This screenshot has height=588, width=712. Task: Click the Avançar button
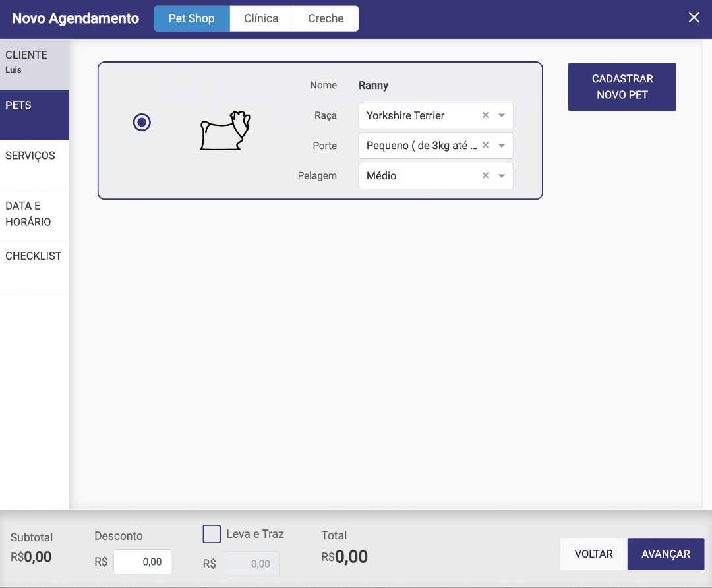pyautogui.click(x=665, y=554)
